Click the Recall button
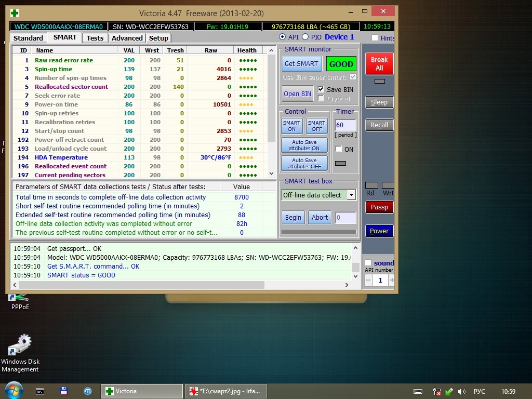 point(379,125)
